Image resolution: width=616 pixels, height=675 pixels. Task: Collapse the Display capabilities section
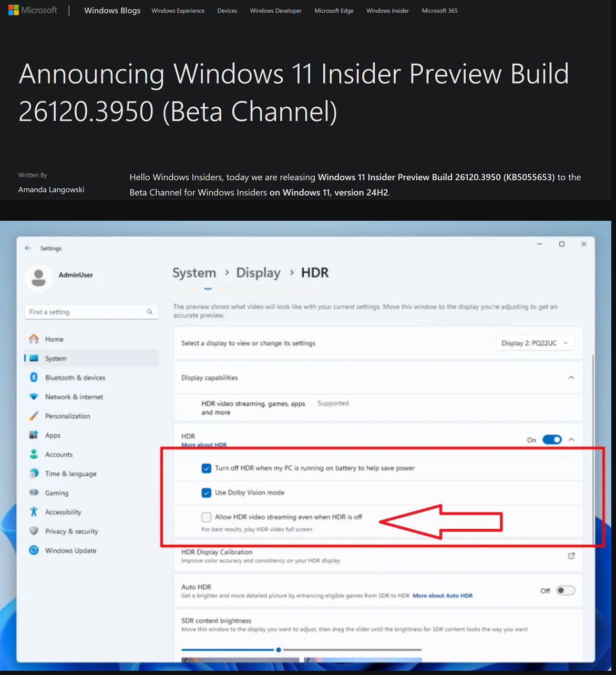571,377
